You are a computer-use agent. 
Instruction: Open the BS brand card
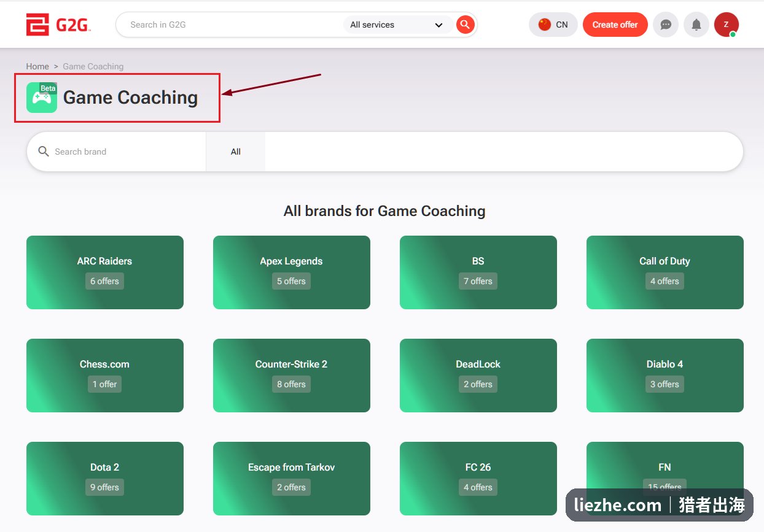pyautogui.click(x=478, y=272)
